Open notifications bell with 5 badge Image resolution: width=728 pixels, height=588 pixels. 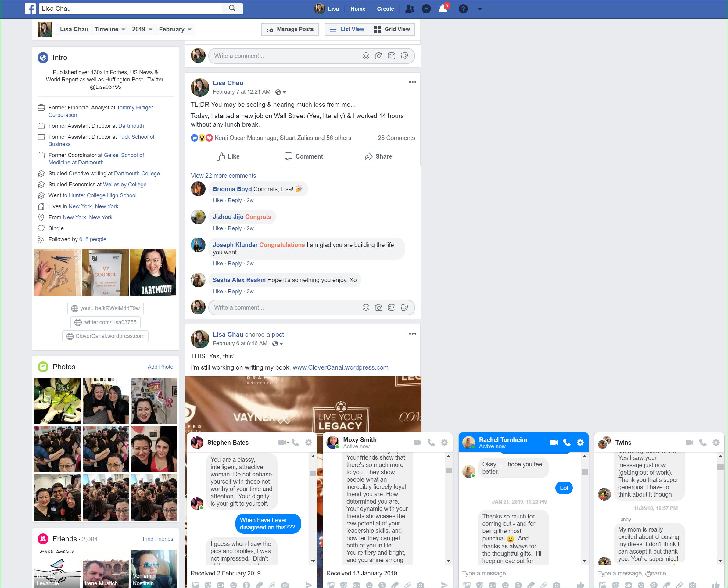tap(443, 9)
